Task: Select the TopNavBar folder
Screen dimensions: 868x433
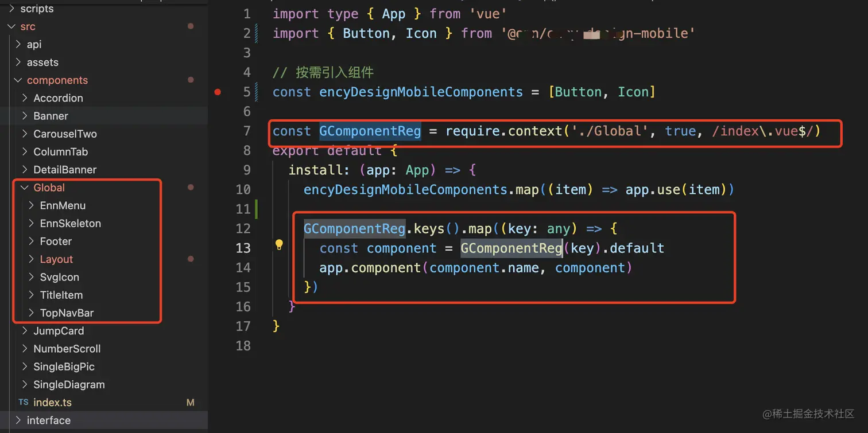Action: tap(67, 313)
